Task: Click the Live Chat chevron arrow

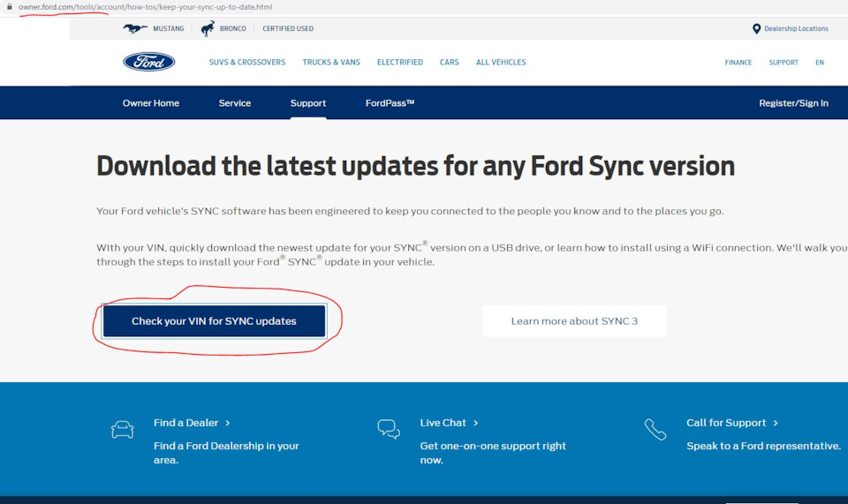Action: (x=475, y=423)
